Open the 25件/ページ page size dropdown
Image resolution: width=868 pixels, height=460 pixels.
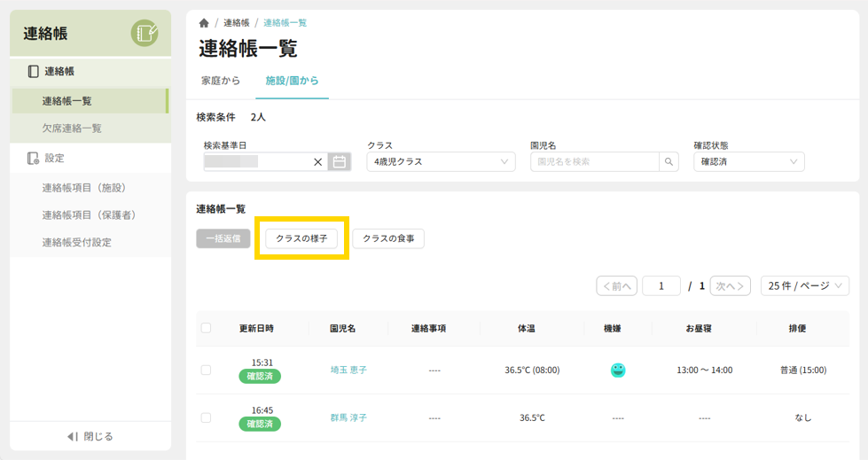pos(804,285)
